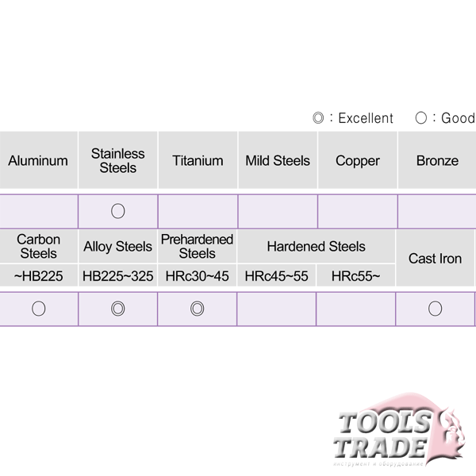This screenshot has height=476, width=476.
Task: Click the HRc45~55 hardness cell
Action: 276,275
